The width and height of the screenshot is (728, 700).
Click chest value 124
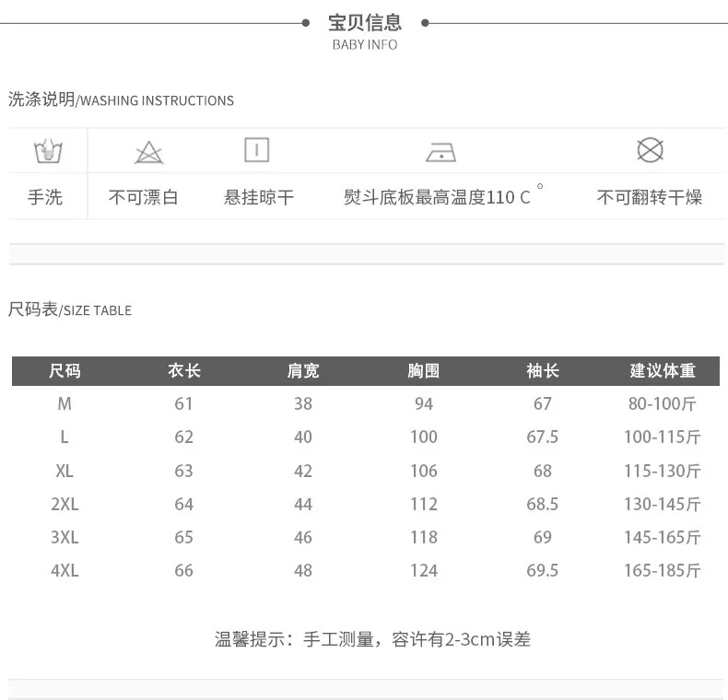[424, 570]
